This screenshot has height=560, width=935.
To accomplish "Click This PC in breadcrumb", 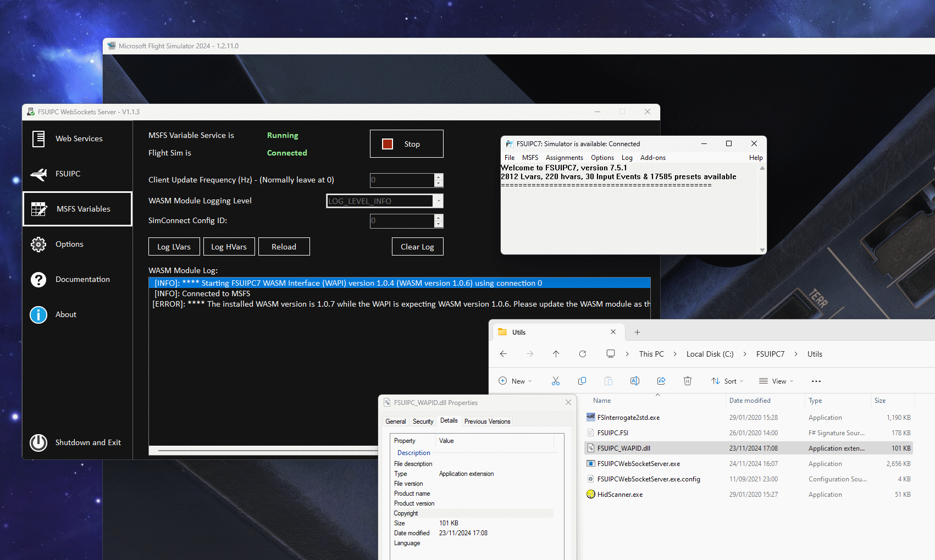I will tap(651, 354).
